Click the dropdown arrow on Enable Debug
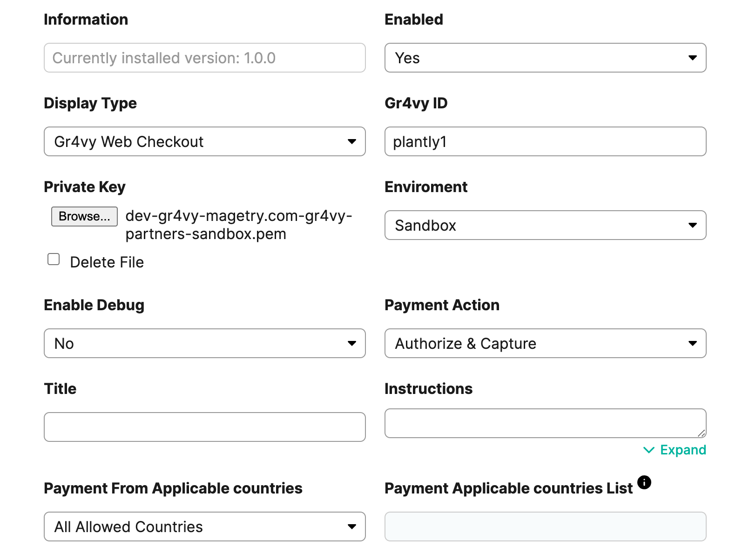The image size is (756, 560). [352, 343]
